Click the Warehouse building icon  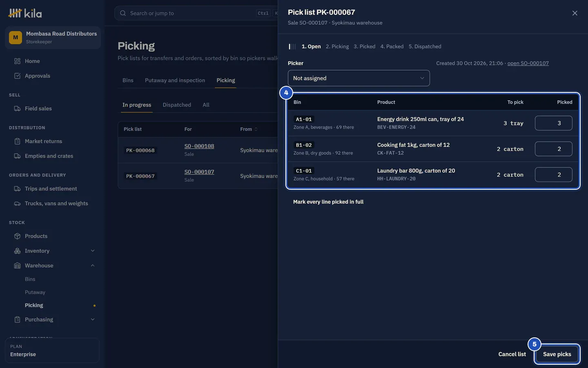(17, 265)
